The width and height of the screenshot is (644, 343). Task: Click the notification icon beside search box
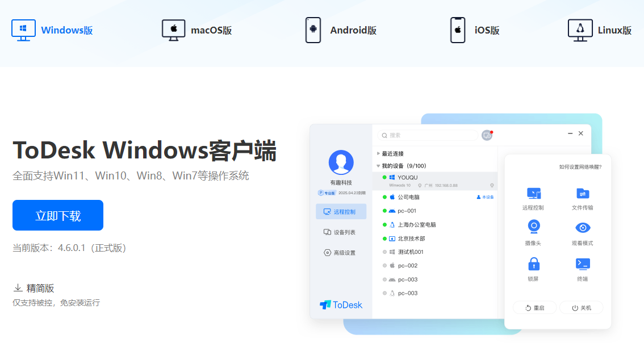coord(487,135)
